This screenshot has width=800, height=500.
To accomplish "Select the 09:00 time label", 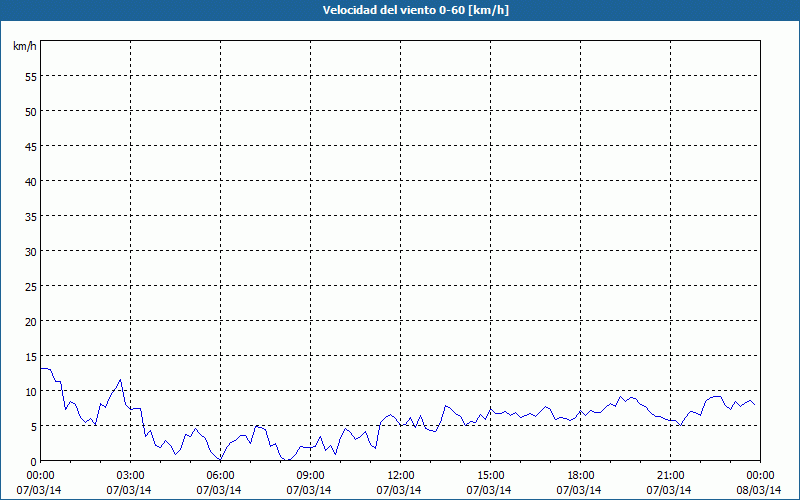I will (311, 475).
